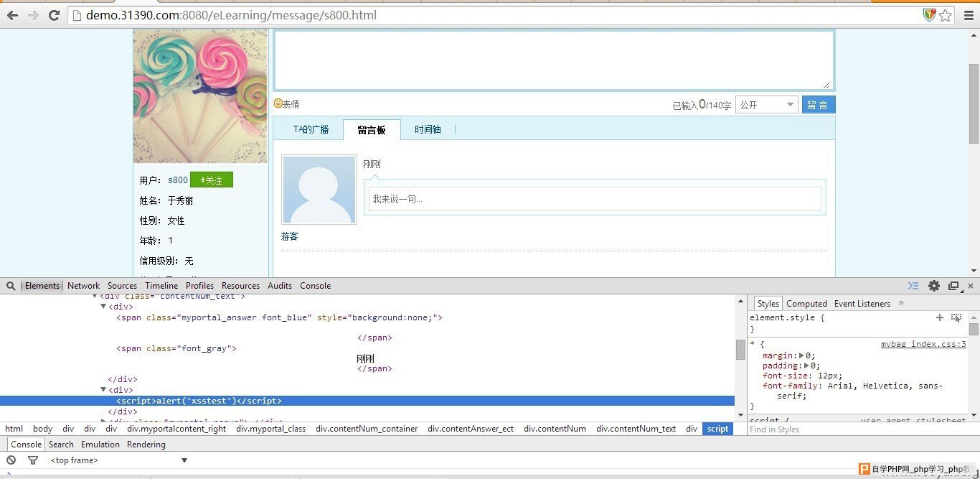Switch to the TA的广播 tab
980x479 pixels.
coord(311,129)
